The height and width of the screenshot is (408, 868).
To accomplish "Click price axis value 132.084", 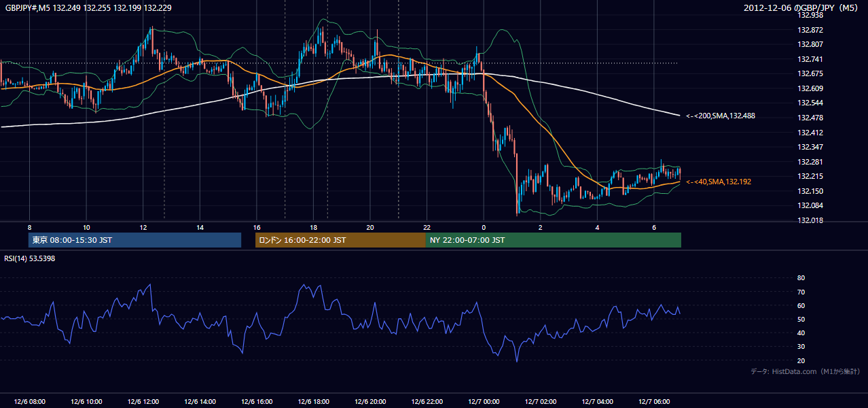I will 810,205.
